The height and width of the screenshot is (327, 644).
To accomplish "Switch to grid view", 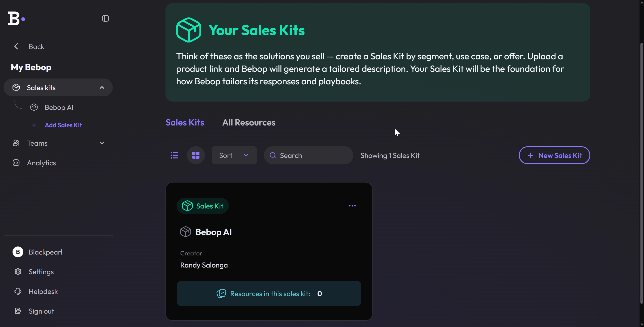I will click(x=196, y=155).
